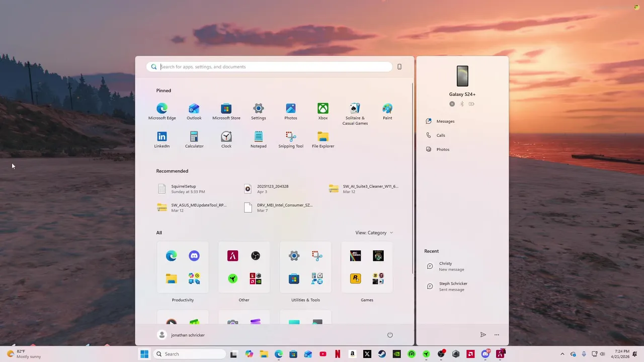
Task: Launch Rockstar Games Launcher in Games category
Action: coord(355,278)
